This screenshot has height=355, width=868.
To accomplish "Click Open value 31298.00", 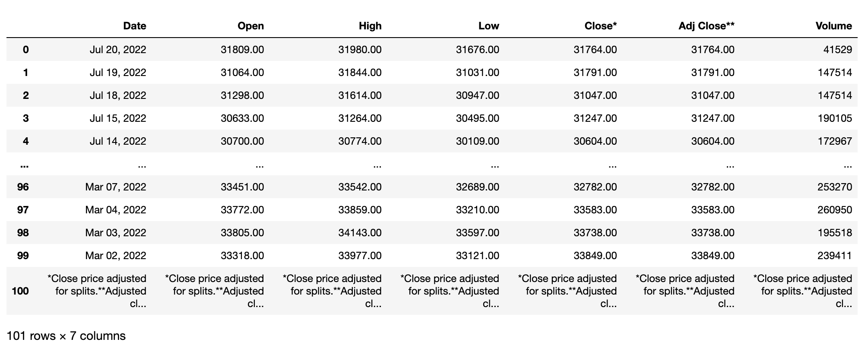I will [242, 95].
